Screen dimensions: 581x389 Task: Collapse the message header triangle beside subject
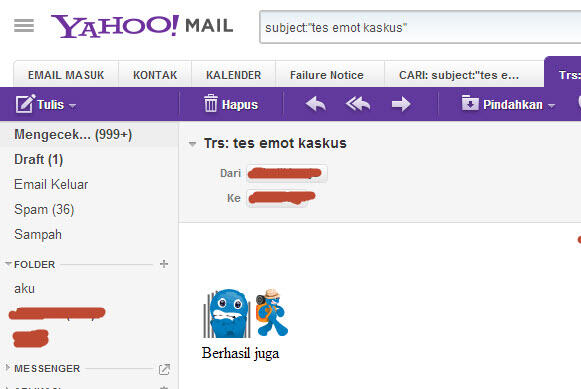(192, 144)
